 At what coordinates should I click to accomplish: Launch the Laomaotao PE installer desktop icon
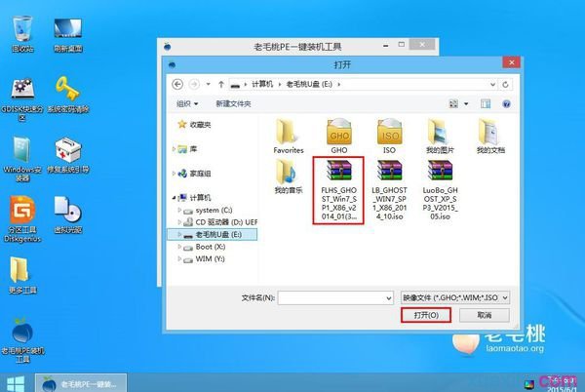tap(22, 340)
